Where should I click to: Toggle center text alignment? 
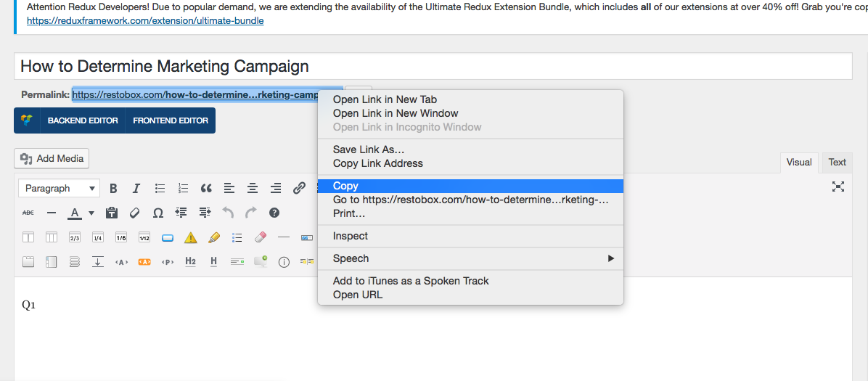click(x=253, y=189)
